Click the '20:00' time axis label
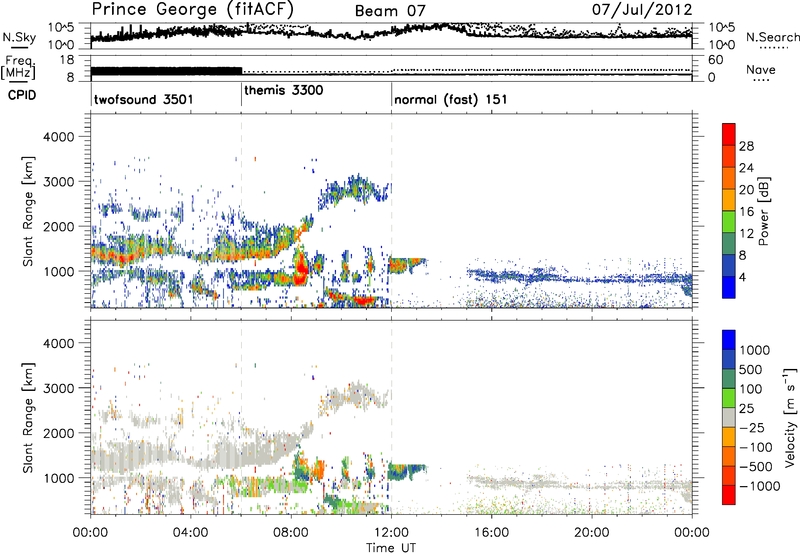Viewport: 800px width, 554px height. tap(592, 533)
